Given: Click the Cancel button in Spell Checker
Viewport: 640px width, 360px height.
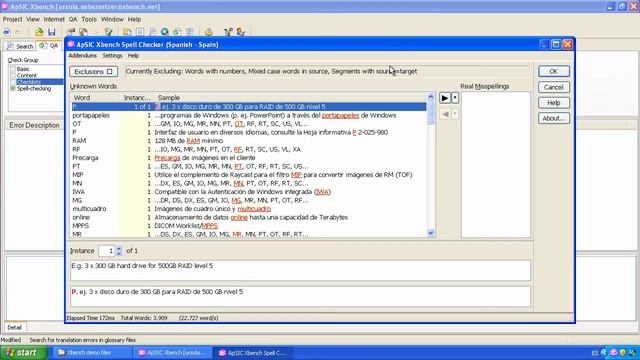Looking at the screenshot, I should pos(553,87).
